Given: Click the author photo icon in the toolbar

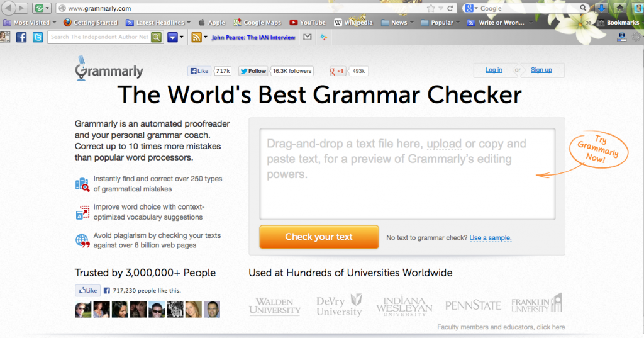Looking at the screenshot, I should [x=5, y=37].
